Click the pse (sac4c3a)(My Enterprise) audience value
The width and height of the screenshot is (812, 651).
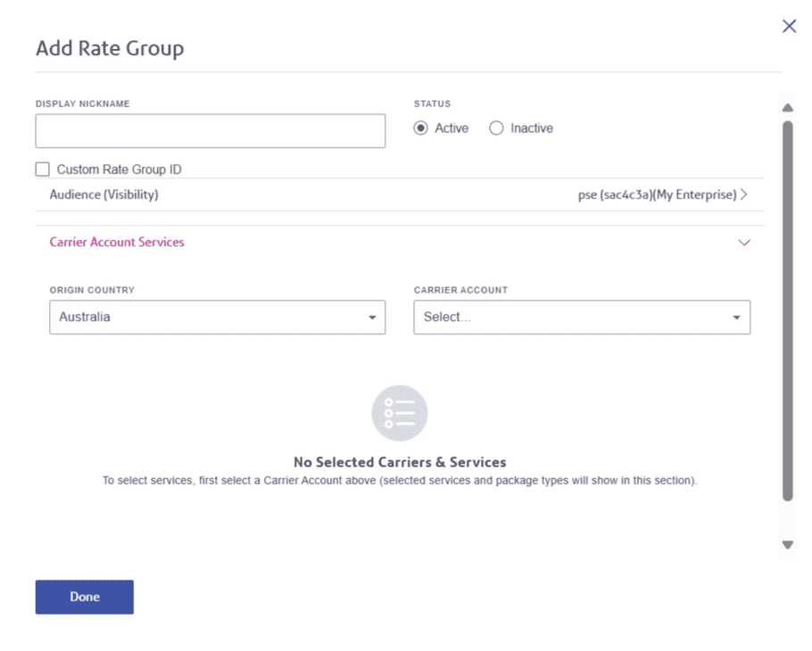coord(657,194)
